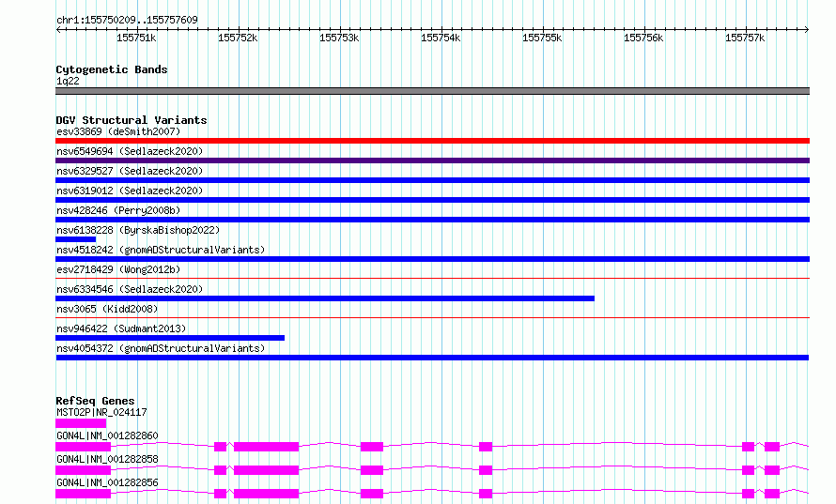The image size is (836, 504).
Task: Click the esv33869 (deSmith2007) label
Action: click(118, 131)
